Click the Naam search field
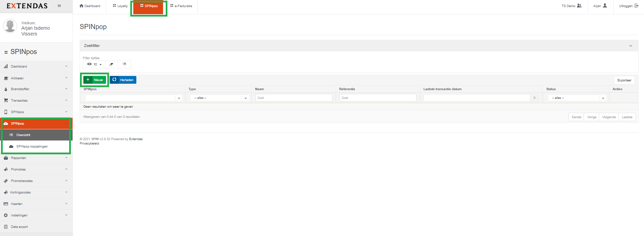Screen dimensions: 644x236 294,98
